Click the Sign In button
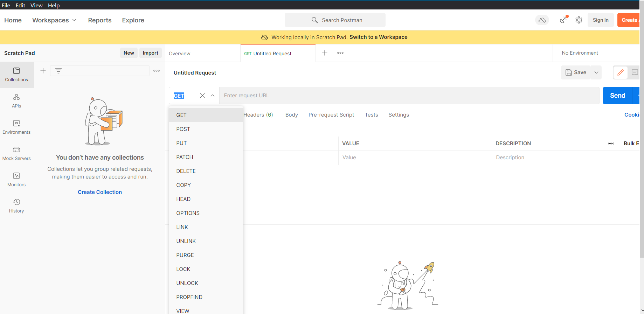 pyautogui.click(x=601, y=20)
